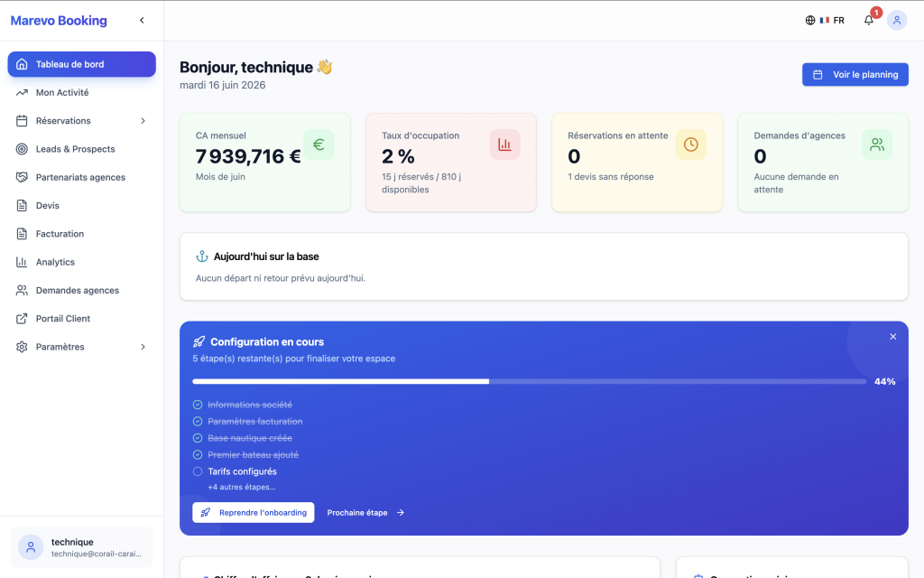Click Reprendre l'onboarding button

click(x=254, y=513)
